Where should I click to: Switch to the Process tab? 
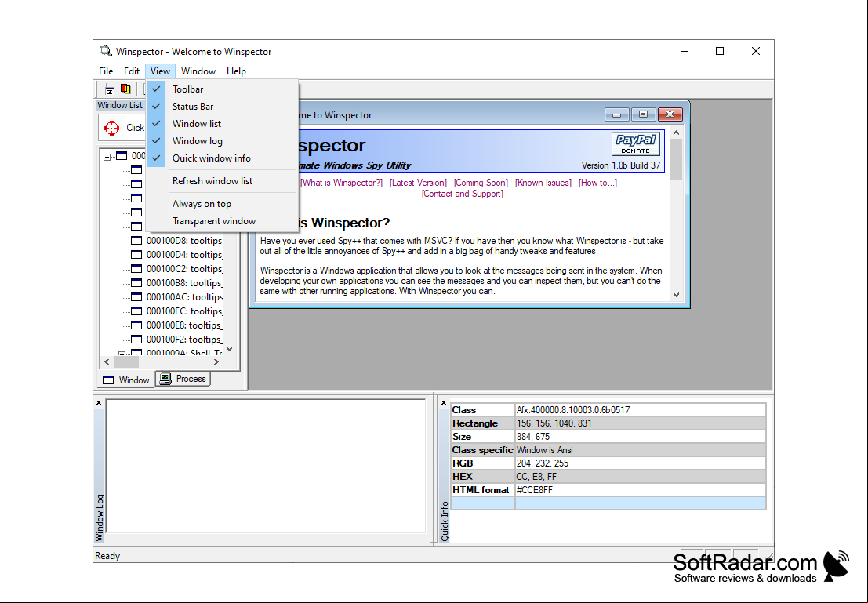coord(183,379)
